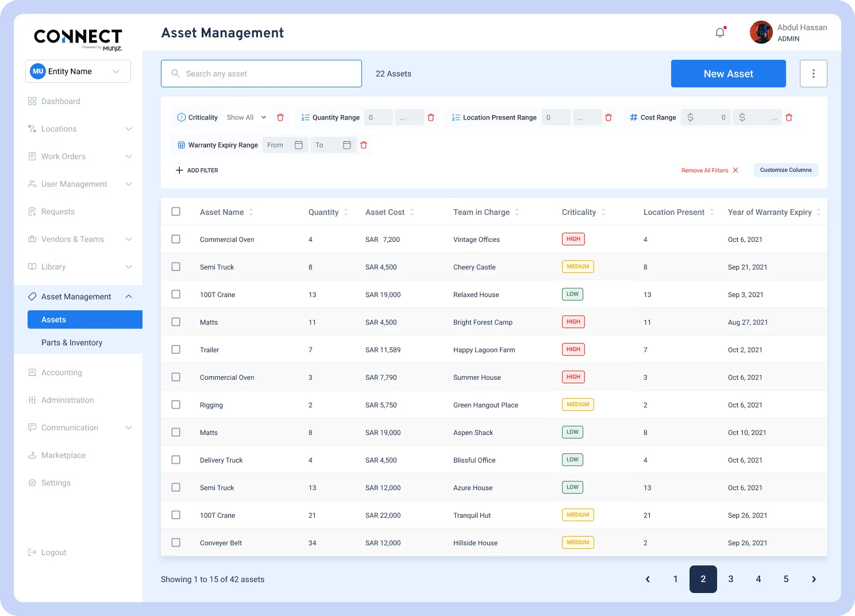Click the New Asset button
The width and height of the screenshot is (855, 616).
pyautogui.click(x=728, y=74)
